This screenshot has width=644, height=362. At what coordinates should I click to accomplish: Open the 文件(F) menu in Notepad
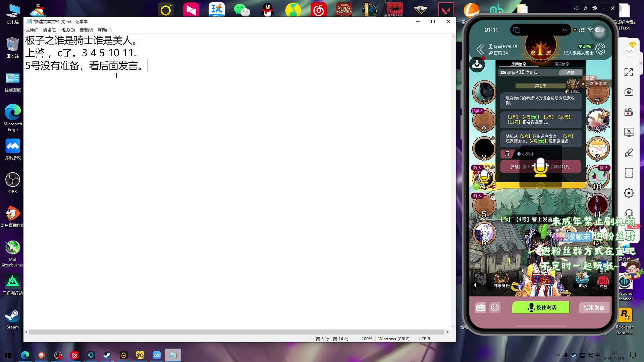click(x=32, y=30)
